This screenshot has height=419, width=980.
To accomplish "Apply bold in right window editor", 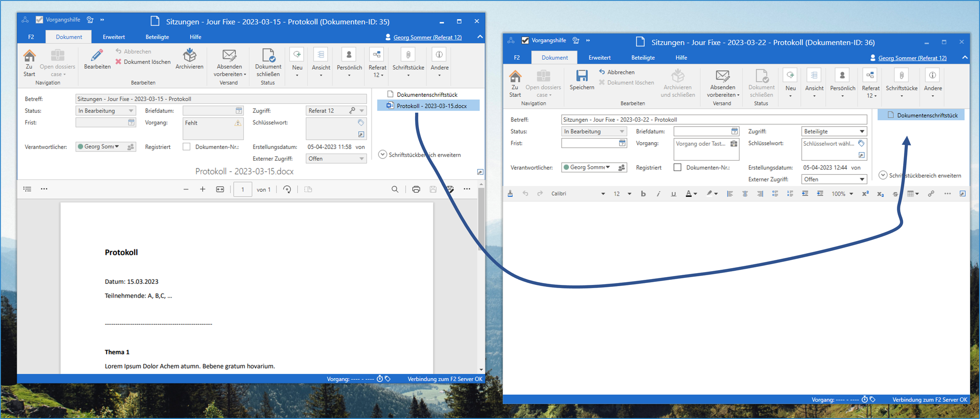I will pos(643,194).
